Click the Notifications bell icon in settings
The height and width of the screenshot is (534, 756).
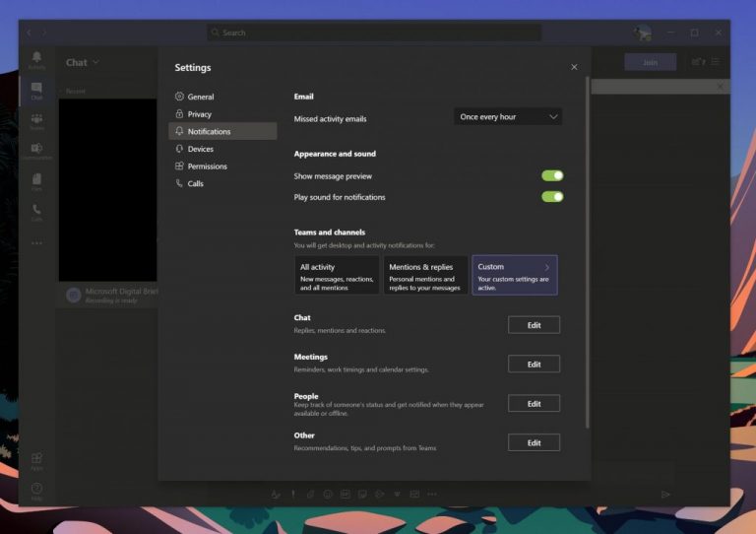pos(179,131)
